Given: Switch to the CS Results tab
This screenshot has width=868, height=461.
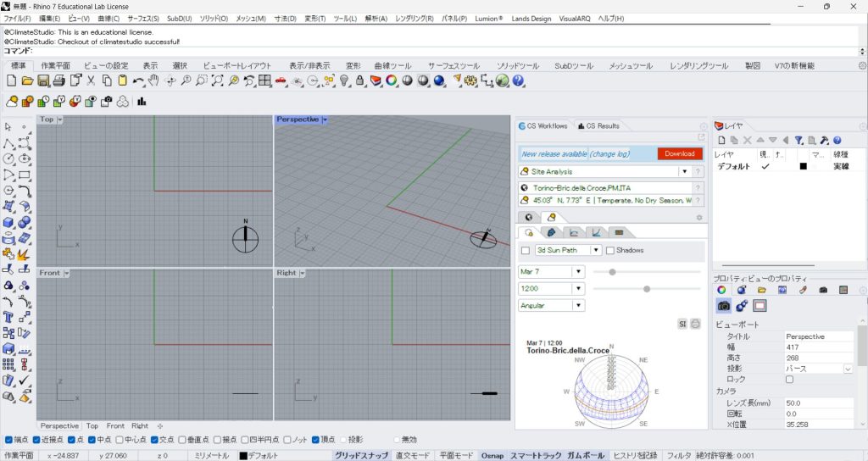Looking at the screenshot, I should point(598,126).
